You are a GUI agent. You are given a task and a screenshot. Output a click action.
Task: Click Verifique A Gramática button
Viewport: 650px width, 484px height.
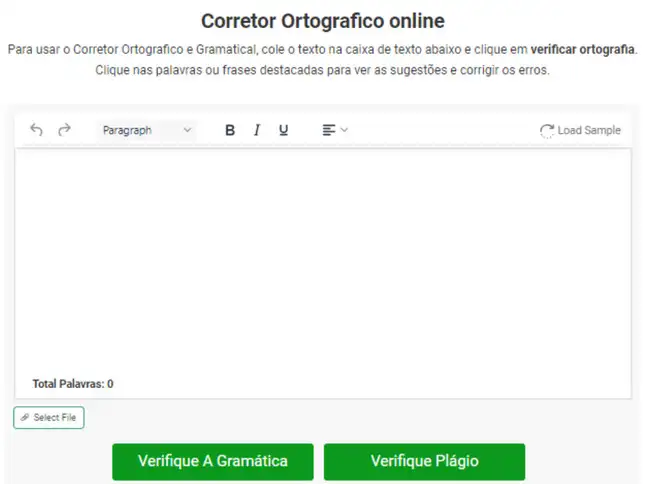(x=213, y=462)
